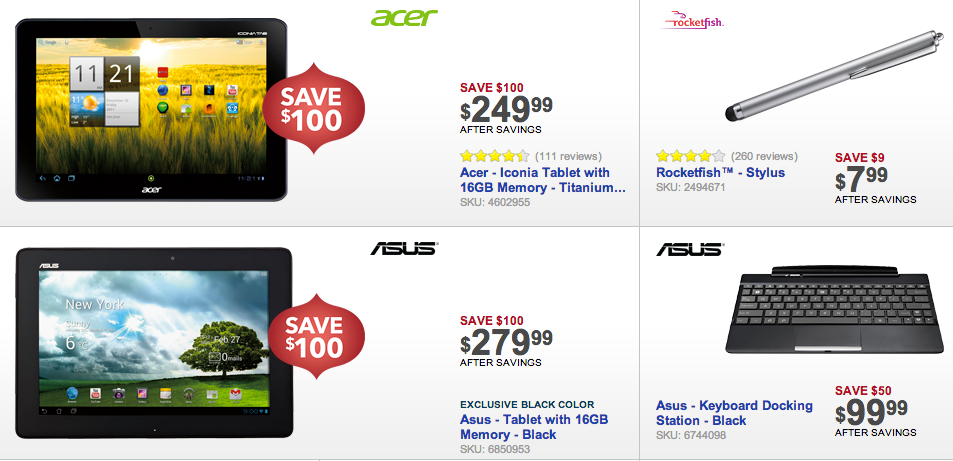Click the Asus logo above the keyboard dock

[x=690, y=248]
